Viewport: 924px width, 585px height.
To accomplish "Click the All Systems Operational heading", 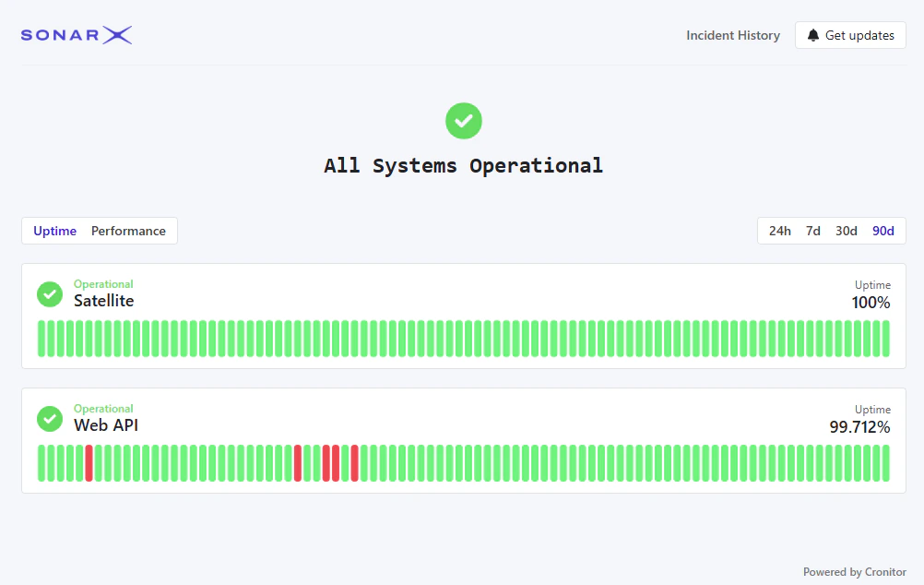I will click(463, 166).
